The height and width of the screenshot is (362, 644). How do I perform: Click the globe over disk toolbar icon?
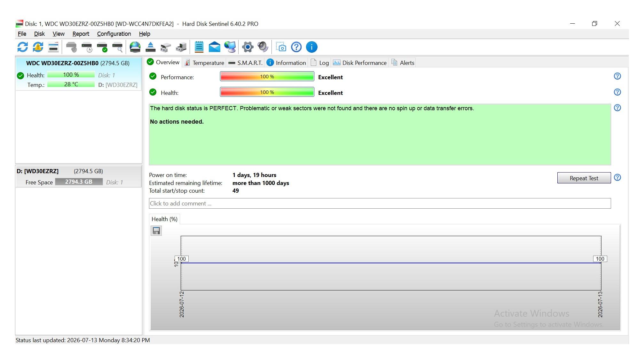pos(135,47)
